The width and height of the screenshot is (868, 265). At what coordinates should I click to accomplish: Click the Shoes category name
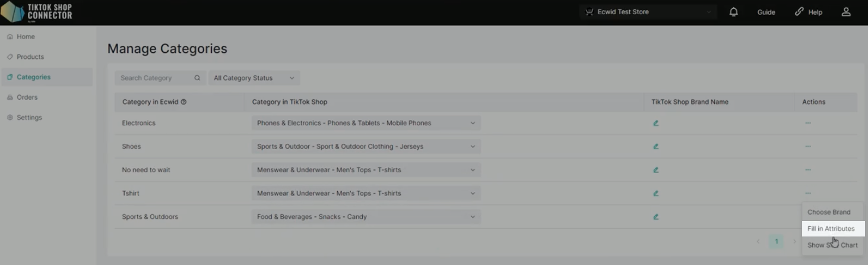click(x=131, y=146)
